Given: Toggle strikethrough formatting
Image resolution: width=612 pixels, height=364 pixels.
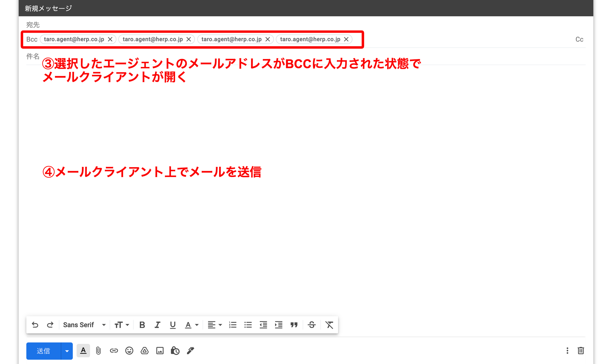Looking at the screenshot, I should (312, 325).
